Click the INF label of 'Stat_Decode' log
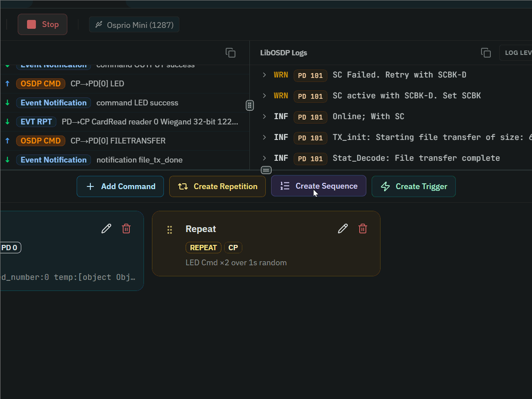Screen dimensions: 532x399 click(x=281, y=158)
